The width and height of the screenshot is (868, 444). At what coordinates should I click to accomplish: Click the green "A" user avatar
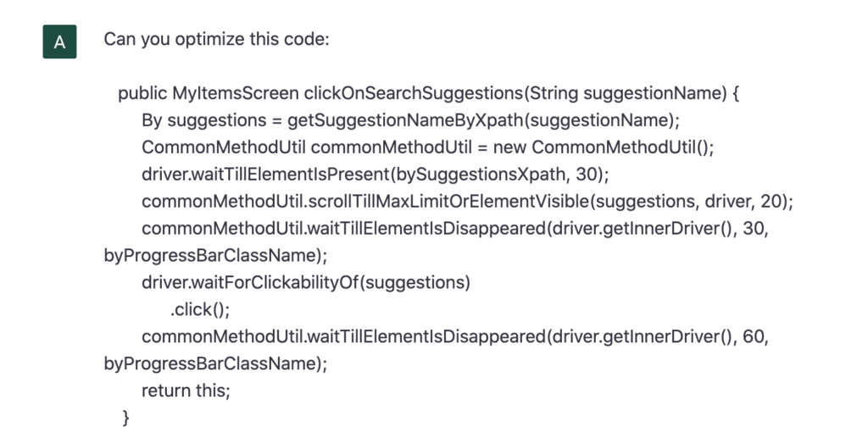[59, 42]
